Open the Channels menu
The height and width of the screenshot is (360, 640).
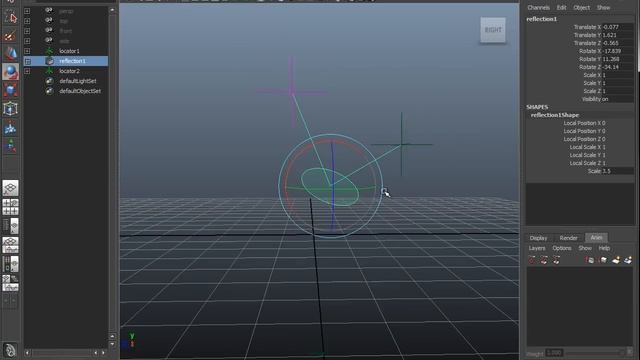[538, 7]
